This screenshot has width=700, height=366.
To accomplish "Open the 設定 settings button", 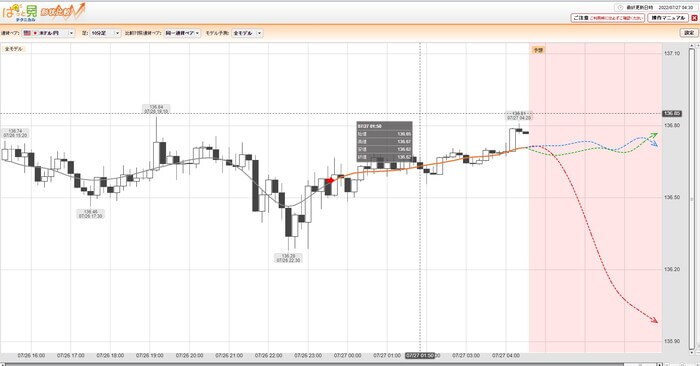I will coord(689,33).
